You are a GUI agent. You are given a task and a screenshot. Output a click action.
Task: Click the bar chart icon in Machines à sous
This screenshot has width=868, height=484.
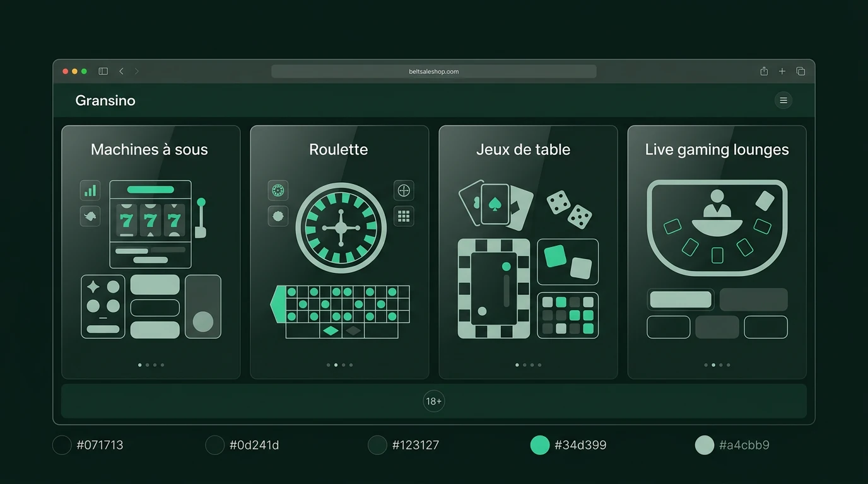click(x=90, y=190)
